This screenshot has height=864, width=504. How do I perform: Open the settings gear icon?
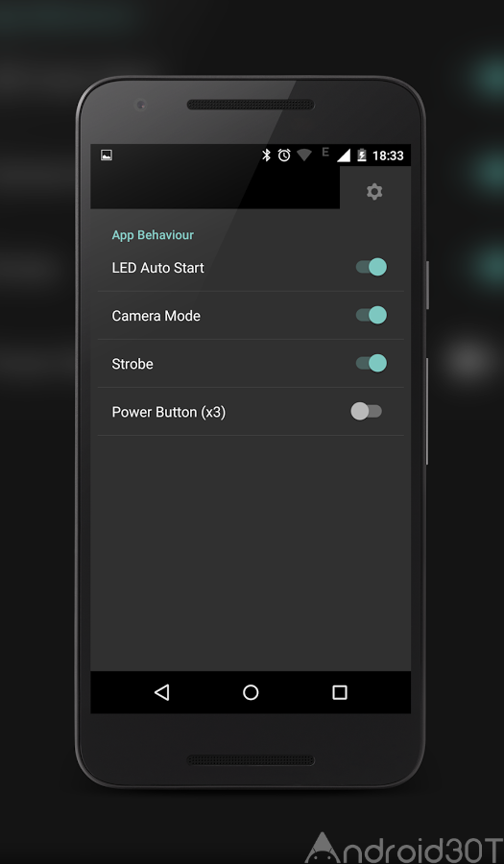[374, 192]
